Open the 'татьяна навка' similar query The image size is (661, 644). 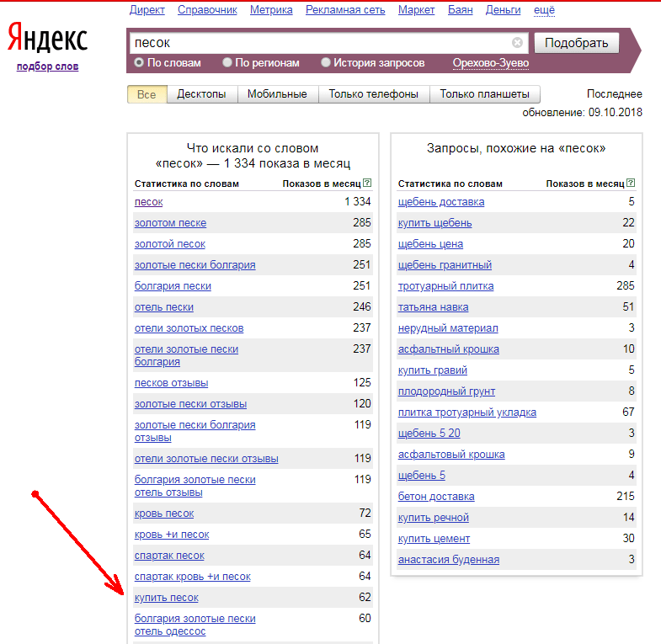tap(433, 307)
